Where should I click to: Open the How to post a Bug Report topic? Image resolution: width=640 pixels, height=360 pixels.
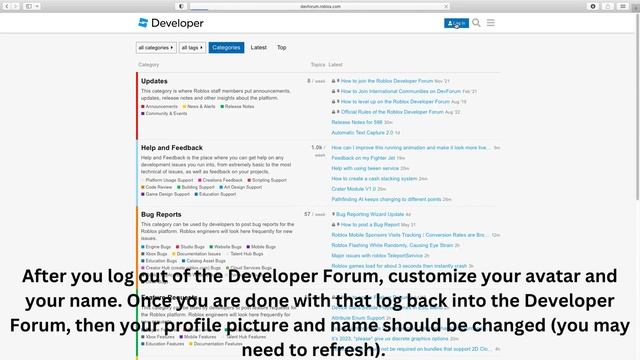(x=370, y=224)
